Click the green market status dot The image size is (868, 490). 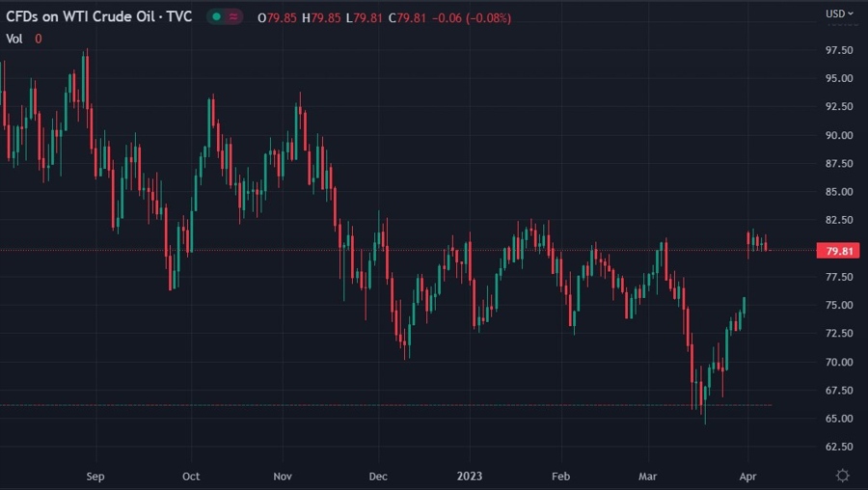(x=217, y=17)
